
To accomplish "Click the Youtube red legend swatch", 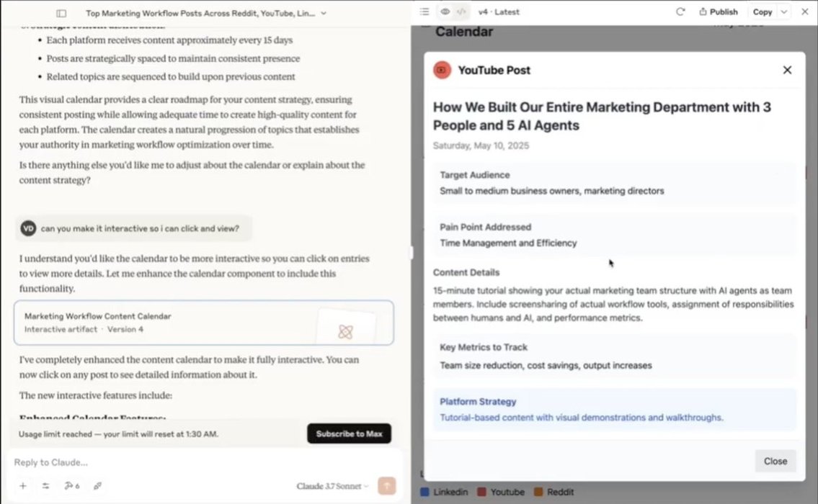I will coord(482,492).
